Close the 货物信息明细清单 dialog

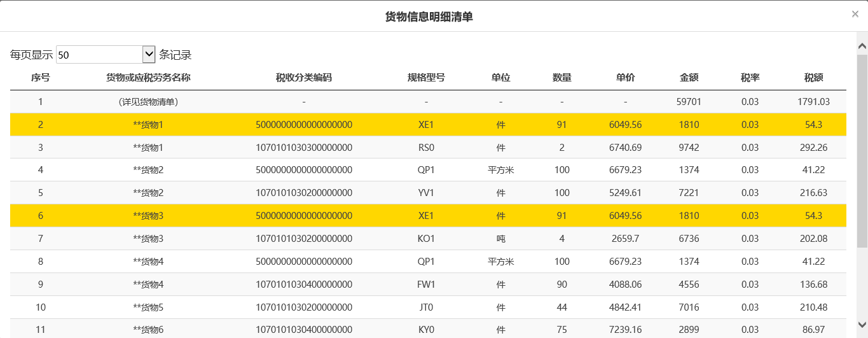click(x=855, y=14)
